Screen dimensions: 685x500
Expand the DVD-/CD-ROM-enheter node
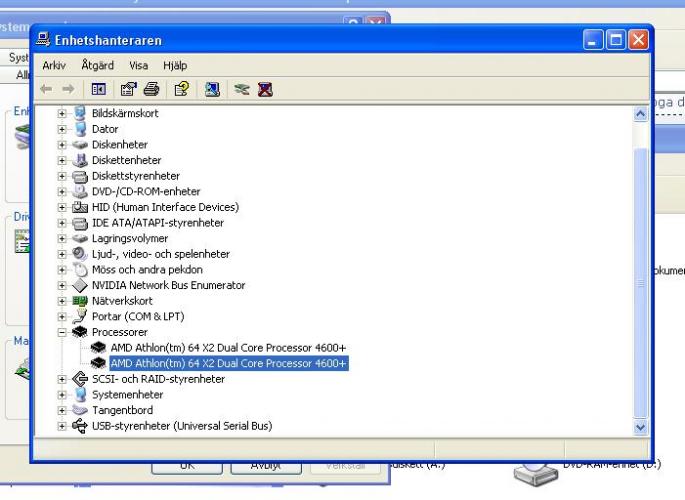pyautogui.click(x=62, y=192)
